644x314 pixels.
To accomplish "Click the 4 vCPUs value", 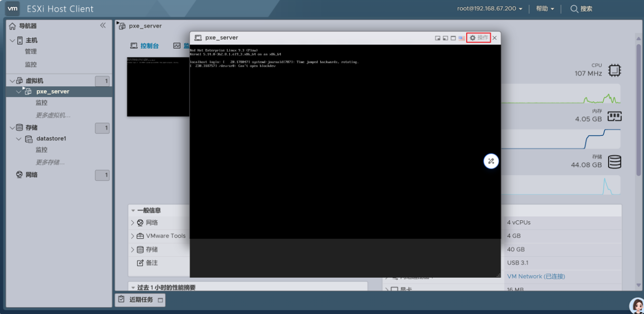I will [x=519, y=222].
